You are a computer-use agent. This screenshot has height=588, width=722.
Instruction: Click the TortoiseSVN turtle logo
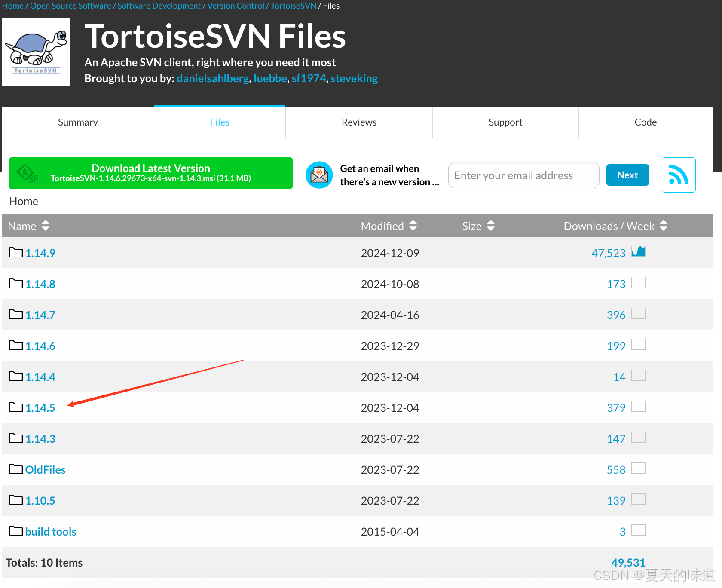(x=36, y=52)
